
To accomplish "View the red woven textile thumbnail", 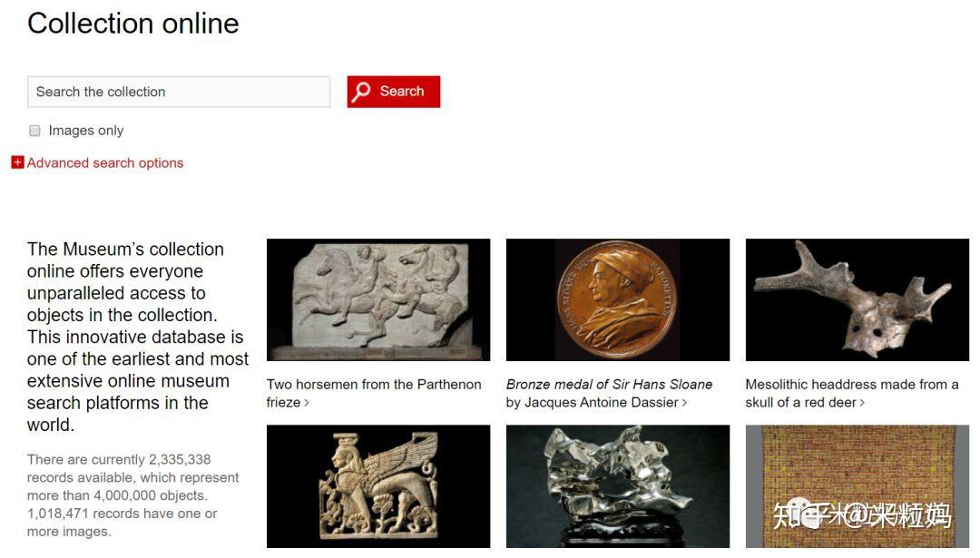I will (x=857, y=486).
